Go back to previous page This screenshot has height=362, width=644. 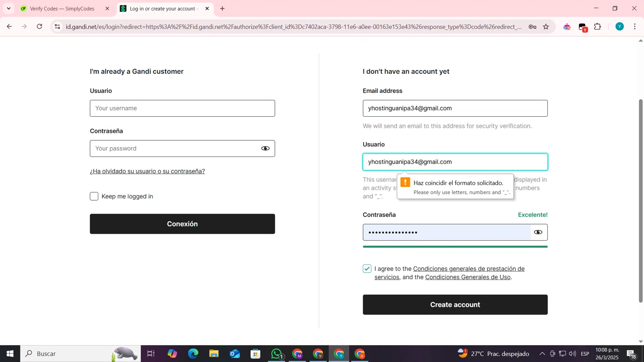click(x=9, y=27)
